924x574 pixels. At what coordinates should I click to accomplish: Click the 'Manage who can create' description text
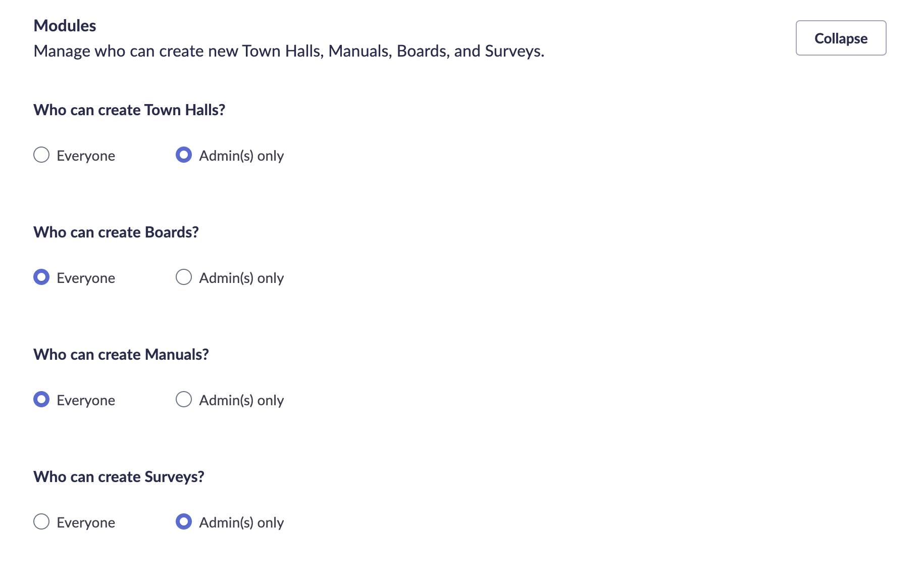point(289,51)
